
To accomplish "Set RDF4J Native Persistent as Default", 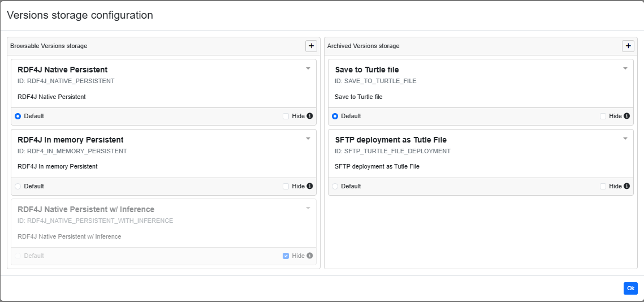I will pyautogui.click(x=18, y=117).
